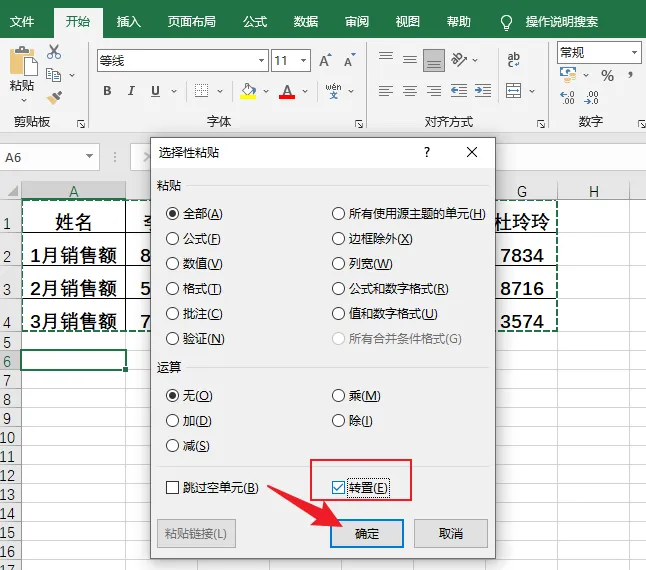Close the 选择性粘贴 dialog

coord(472,152)
